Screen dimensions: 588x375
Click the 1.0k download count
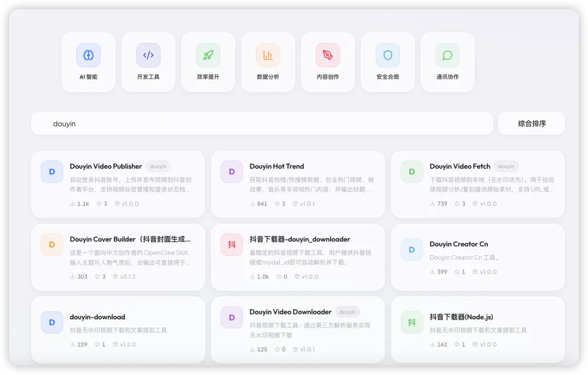[x=264, y=277]
